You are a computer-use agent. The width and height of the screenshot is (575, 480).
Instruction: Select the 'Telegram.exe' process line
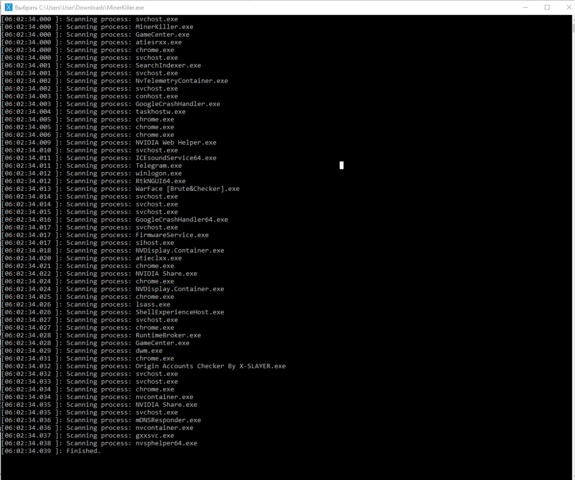tap(92, 165)
